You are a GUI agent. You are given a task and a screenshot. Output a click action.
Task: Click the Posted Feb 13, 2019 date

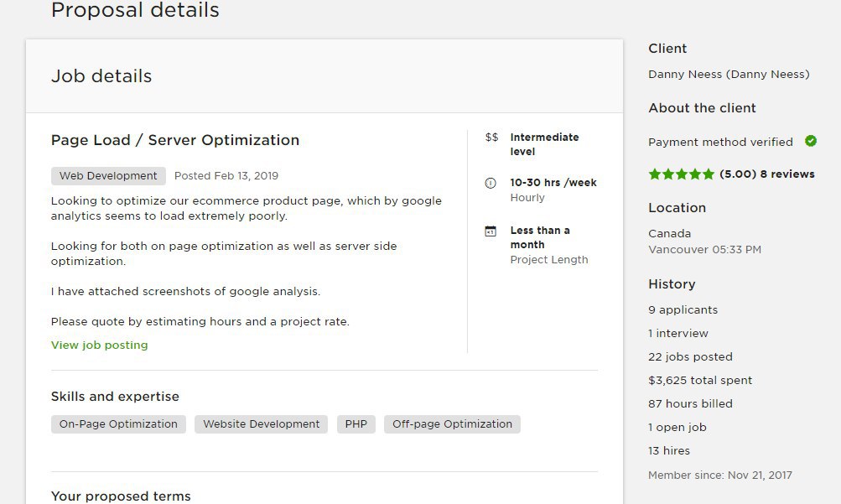(226, 176)
